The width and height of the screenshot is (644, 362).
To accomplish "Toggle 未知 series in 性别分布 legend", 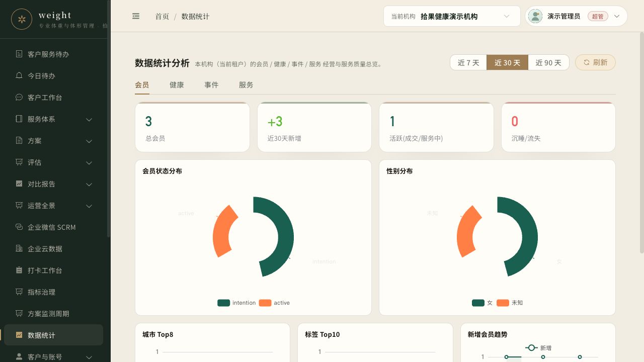I will click(x=510, y=303).
